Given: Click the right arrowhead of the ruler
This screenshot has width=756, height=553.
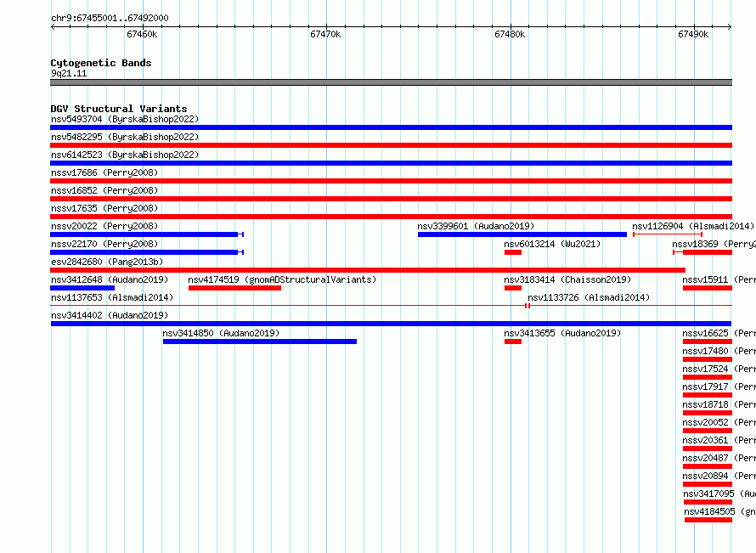Looking at the screenshot, I should pyautogui.click(x=730, y=26).
